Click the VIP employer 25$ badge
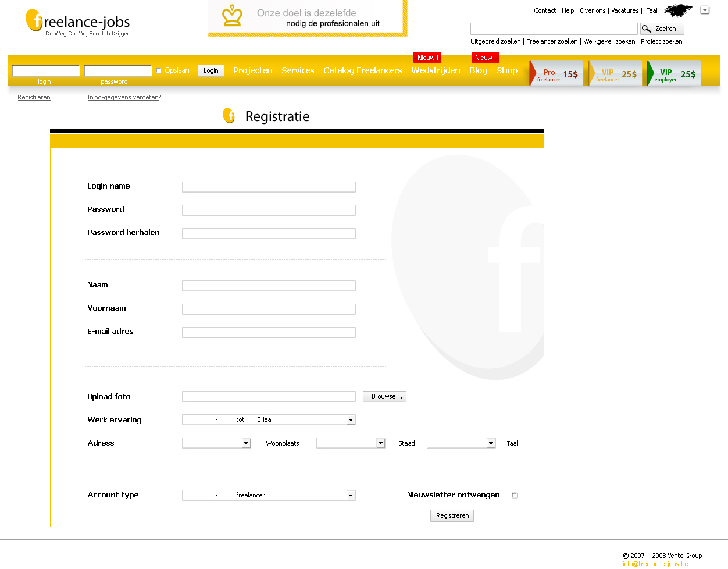728x569 pixels. [675, 74]
